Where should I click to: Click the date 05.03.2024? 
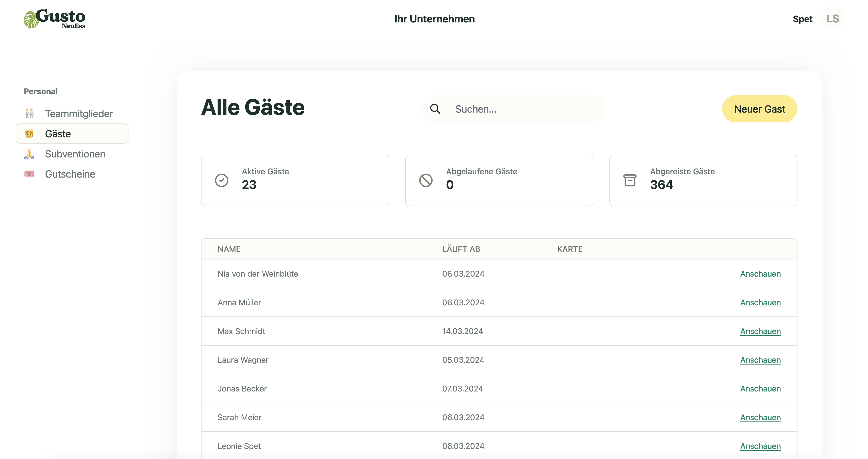click(463, 360)
